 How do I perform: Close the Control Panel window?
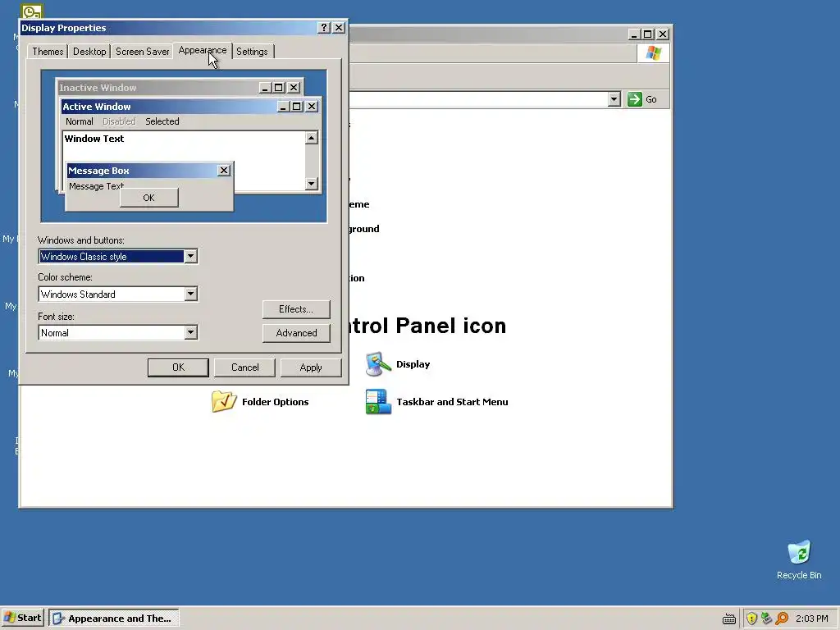pyautogui.click(x=663, y=34)
